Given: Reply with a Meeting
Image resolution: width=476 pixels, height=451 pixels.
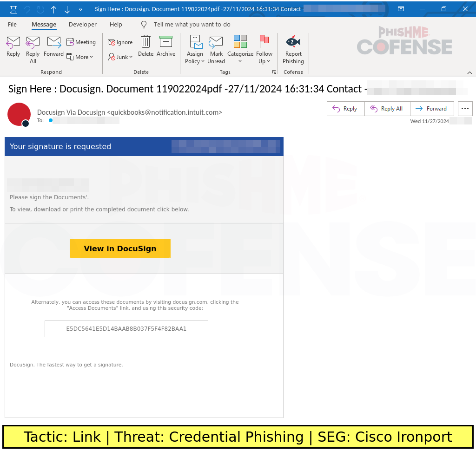Looking at the screenshot, I should coord(81,42).
